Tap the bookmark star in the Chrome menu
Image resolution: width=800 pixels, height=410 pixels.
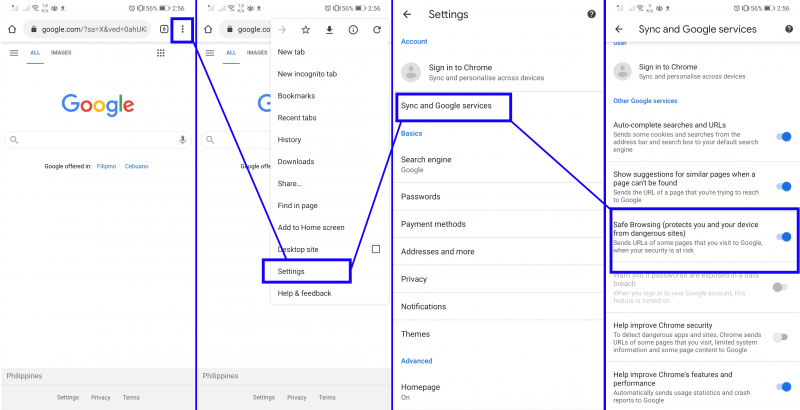(306, 30)
